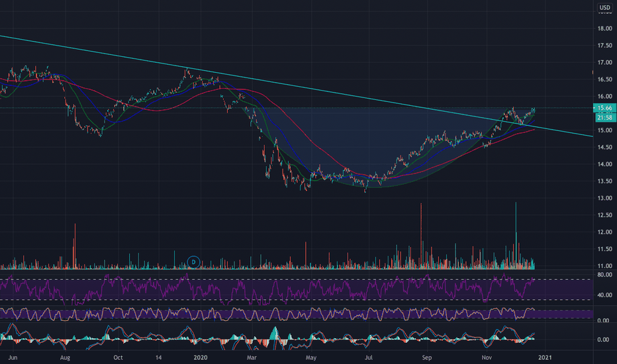Click the Jul label on time axis
Viewport: 617px width, 364px height.
(368, 357)
